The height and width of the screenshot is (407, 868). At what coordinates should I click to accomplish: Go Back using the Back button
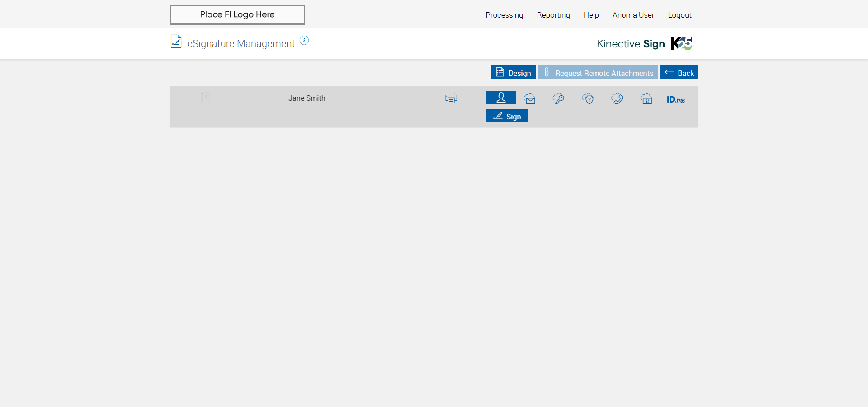[679, 73]
